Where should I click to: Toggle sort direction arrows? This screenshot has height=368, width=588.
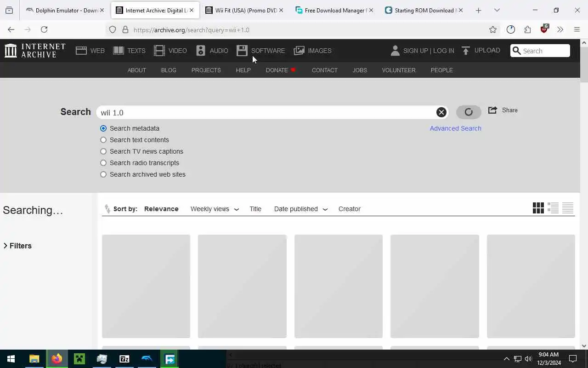point(107,209)
